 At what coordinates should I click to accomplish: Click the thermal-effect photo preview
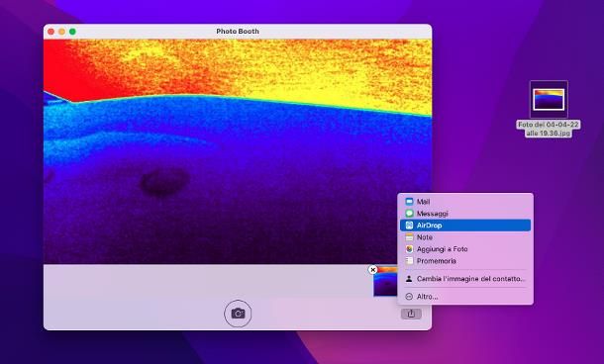pos(238,151)
